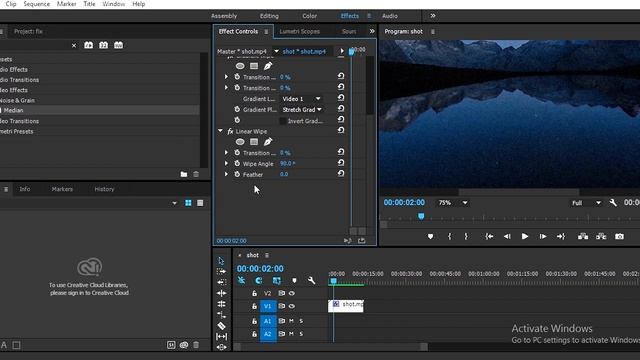Reset the Wipe Angle parameter
640x360 pixels.
340,163
